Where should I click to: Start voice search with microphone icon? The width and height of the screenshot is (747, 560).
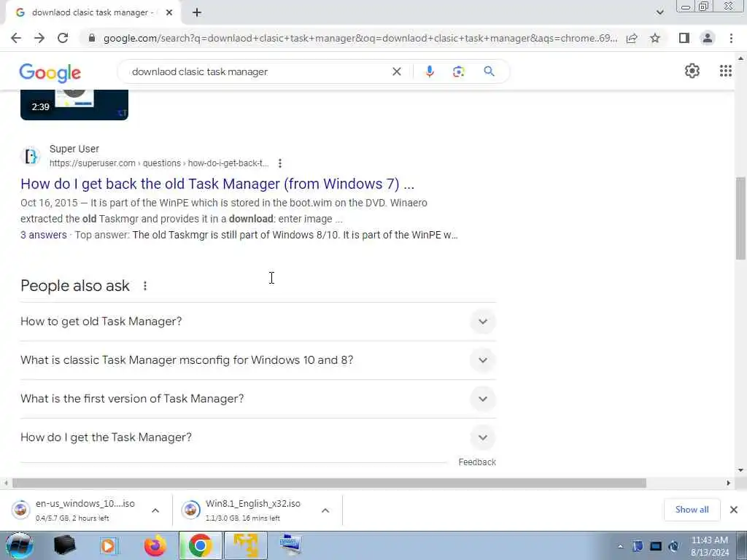[429, 71]
